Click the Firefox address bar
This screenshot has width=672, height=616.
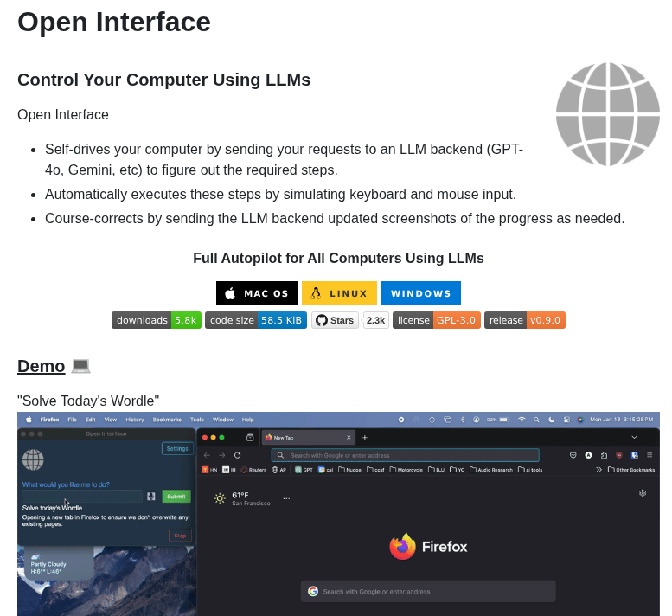coord(406,455)
